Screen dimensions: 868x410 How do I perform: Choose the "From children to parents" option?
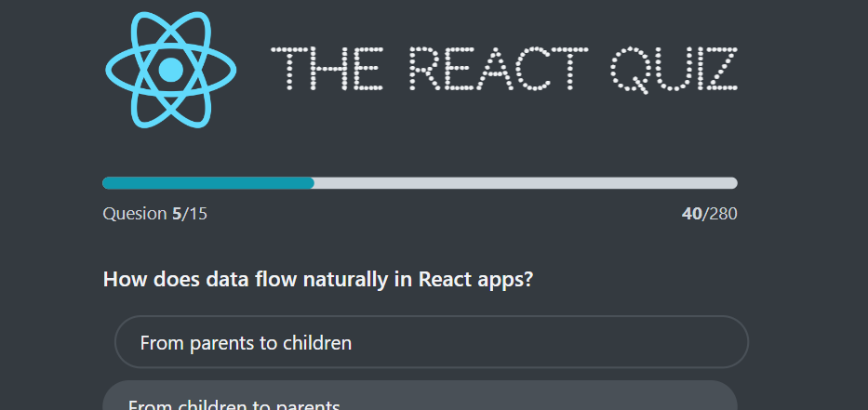click(421, 396)
